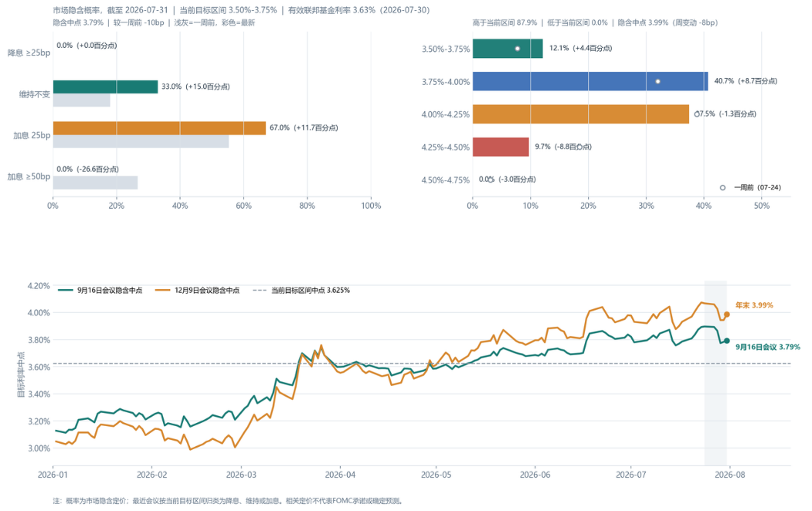The image size is (812, 511).
Task: Click the subtitle 隐含中点 3.79% 较一周前 -10bp
Action: click(154, 22)
